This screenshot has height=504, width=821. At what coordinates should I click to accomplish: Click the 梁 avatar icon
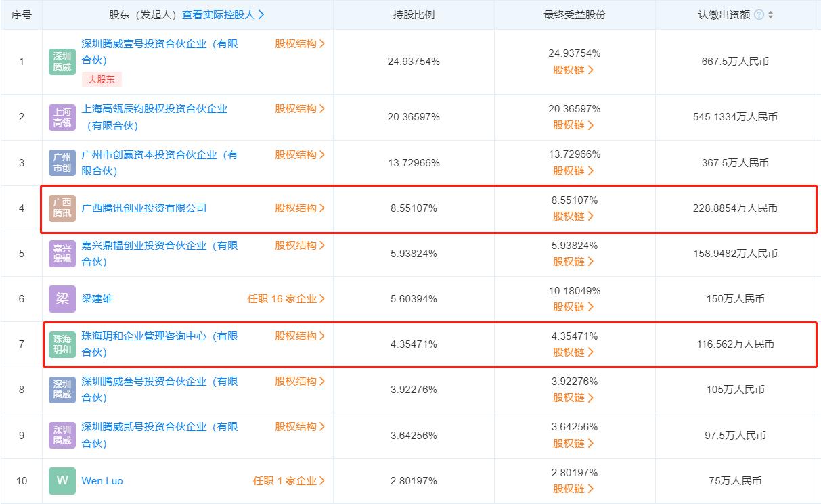point(62,299)
